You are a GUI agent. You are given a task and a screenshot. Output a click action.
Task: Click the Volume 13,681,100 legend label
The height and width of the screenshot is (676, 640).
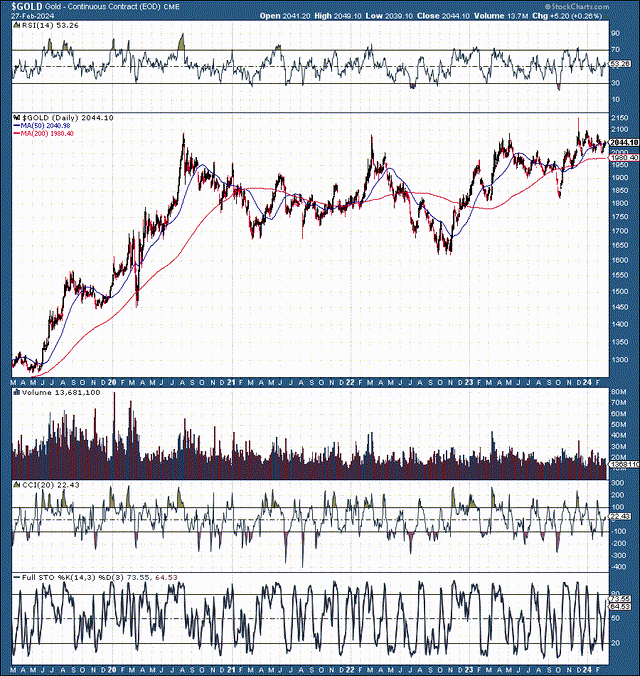pos(61,393)
